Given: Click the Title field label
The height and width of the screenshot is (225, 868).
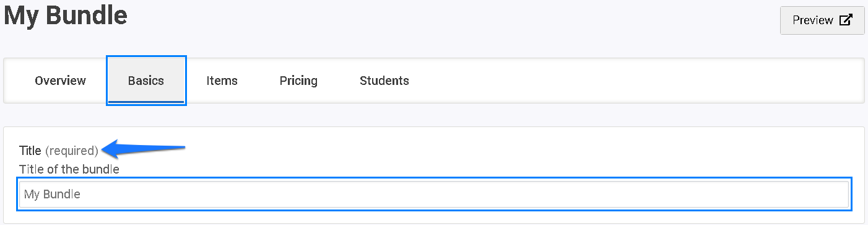Looking at the screenshot, I should coord(30,151).
